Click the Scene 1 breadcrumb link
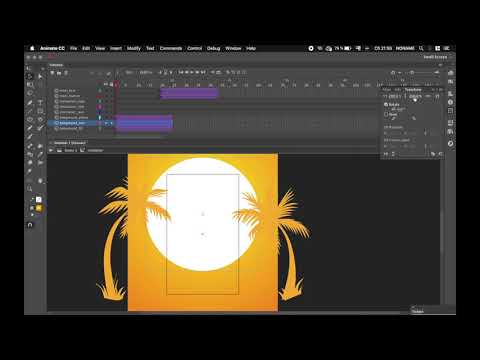480x360 pixels. click(x=70, y=150)
